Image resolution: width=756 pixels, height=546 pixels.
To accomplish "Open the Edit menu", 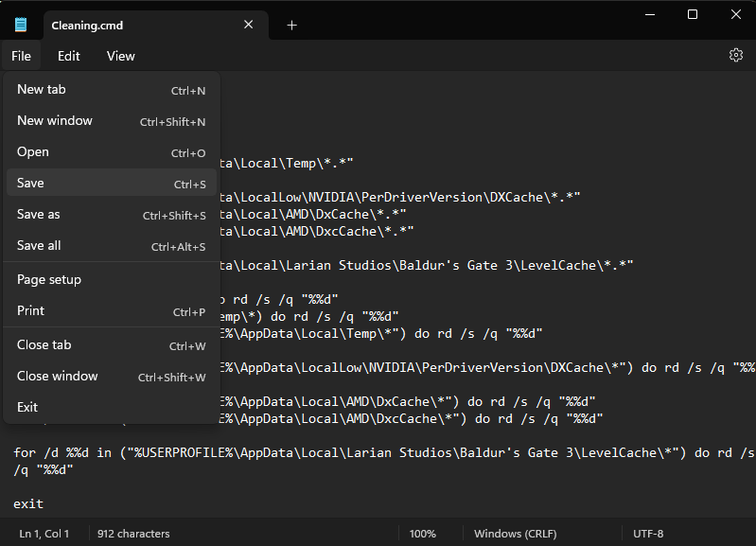I will click(x=68, y=56).
